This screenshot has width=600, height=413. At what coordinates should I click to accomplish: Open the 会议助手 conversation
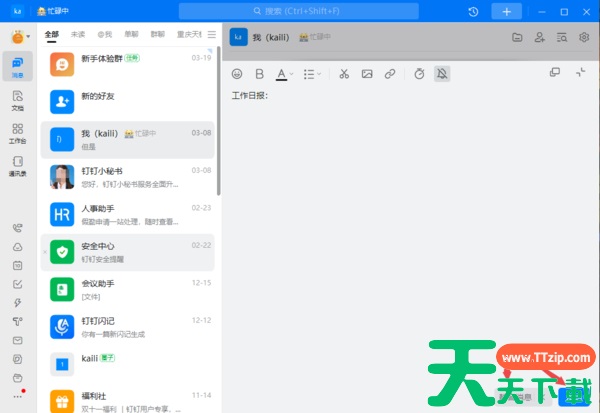click(127, 290)
